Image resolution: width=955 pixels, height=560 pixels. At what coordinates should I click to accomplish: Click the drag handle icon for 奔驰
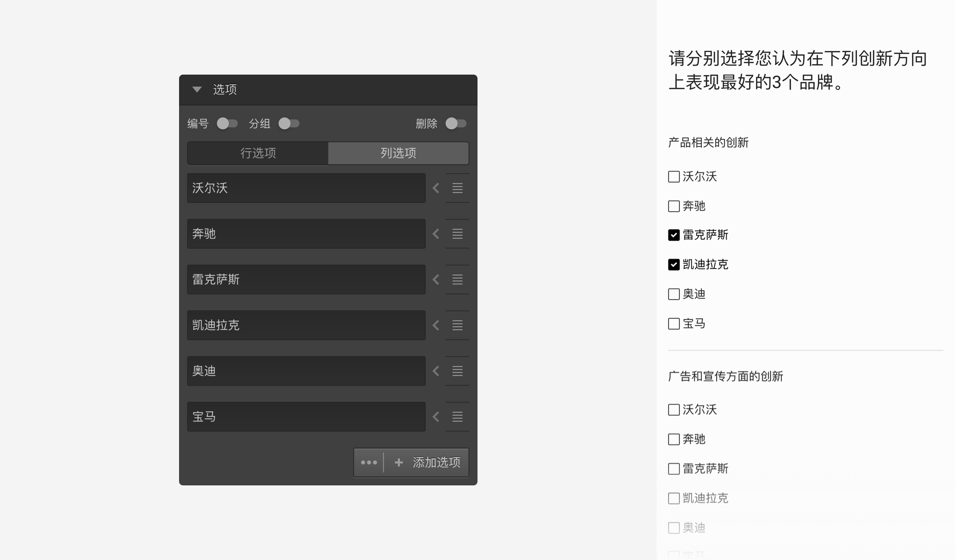click(458, 234)
